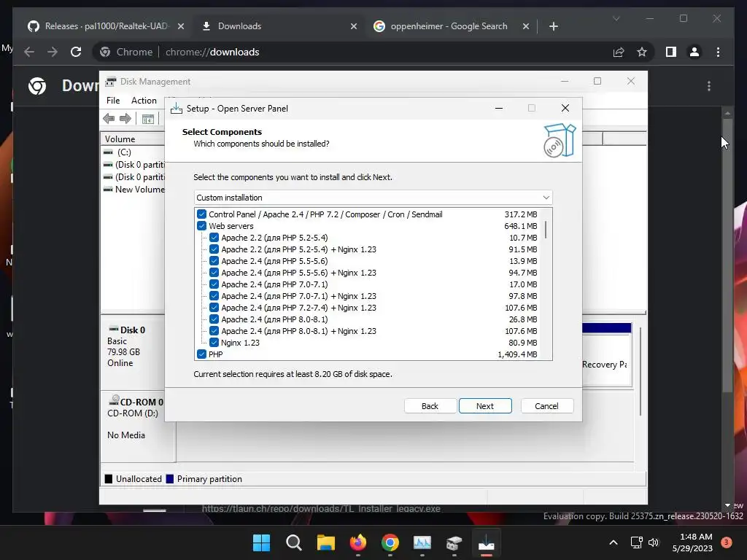
Task: Click Chrome back navigation arrow
Action: pyautogui.click(x=29, y=52)
